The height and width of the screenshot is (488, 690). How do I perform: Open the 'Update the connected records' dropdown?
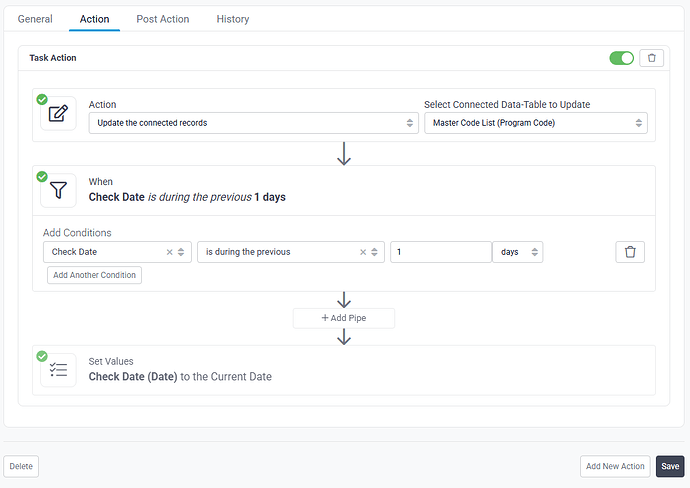[x=252, y=123]
